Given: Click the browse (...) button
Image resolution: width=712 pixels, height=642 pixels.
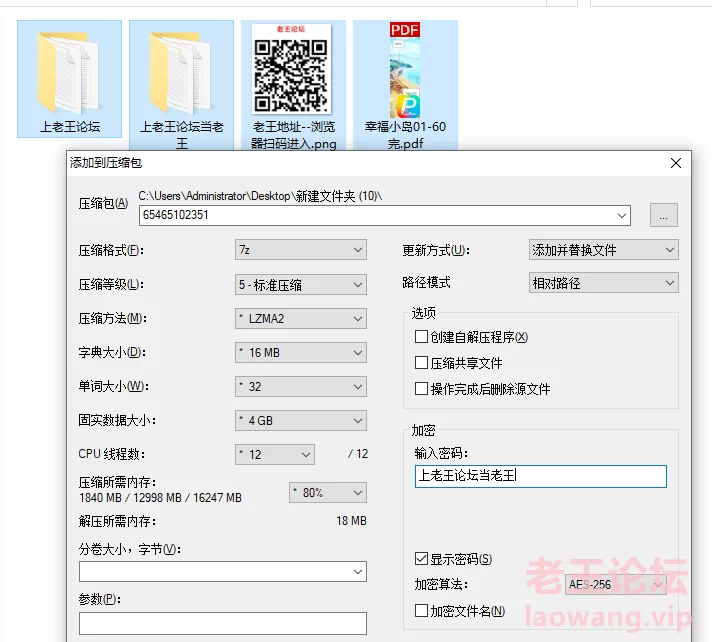Looking at the screenshot, I should (x=663, y=215).
